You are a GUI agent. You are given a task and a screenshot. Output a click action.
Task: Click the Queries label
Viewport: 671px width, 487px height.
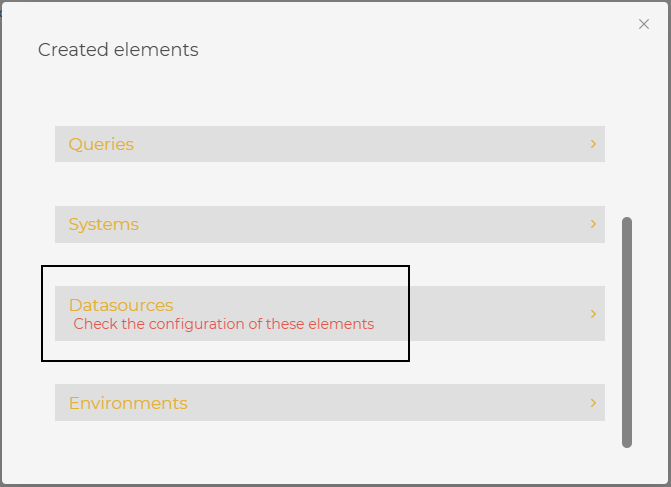101,144
